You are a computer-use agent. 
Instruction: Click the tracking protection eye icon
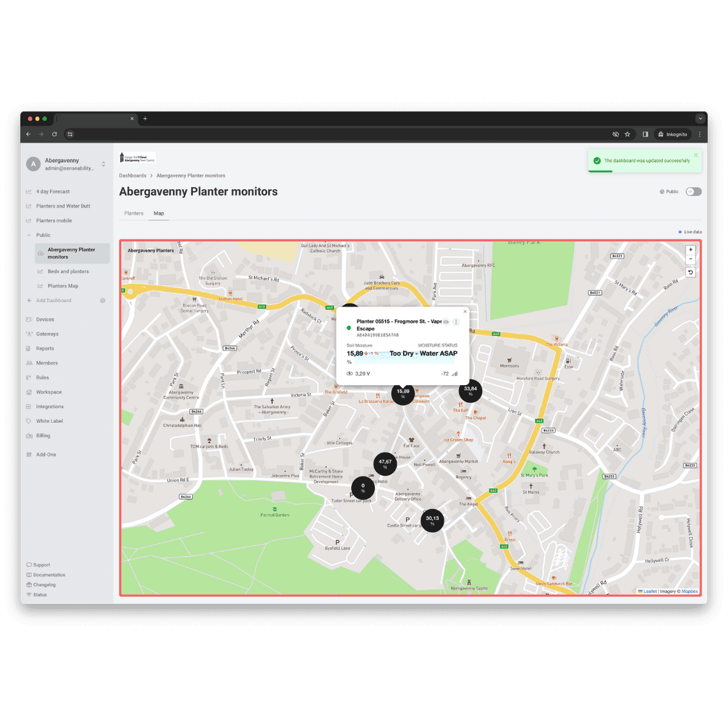click(x=616, y=134)
